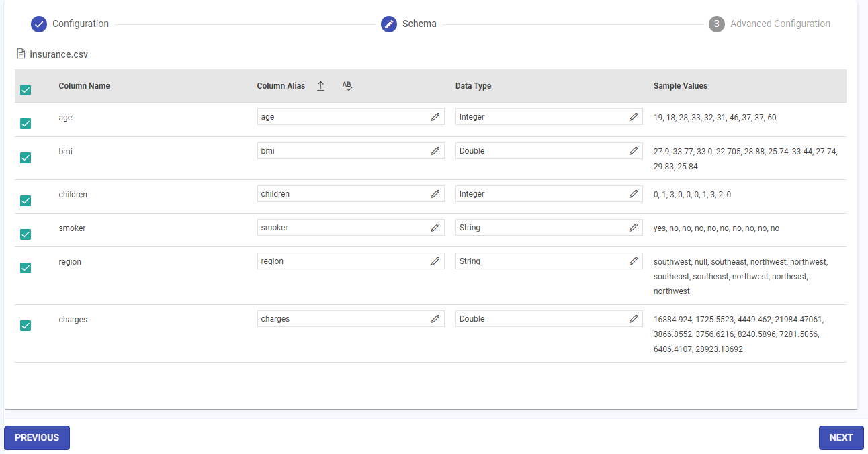Click inside the bmi alias input field
Image resolution: width=868 pixels, height=454 pixels.
[x=336, y=150]
